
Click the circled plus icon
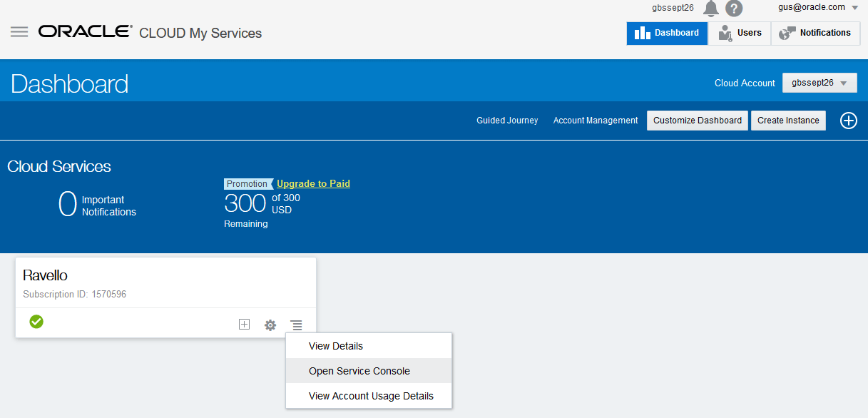click(x=848, y=121)
